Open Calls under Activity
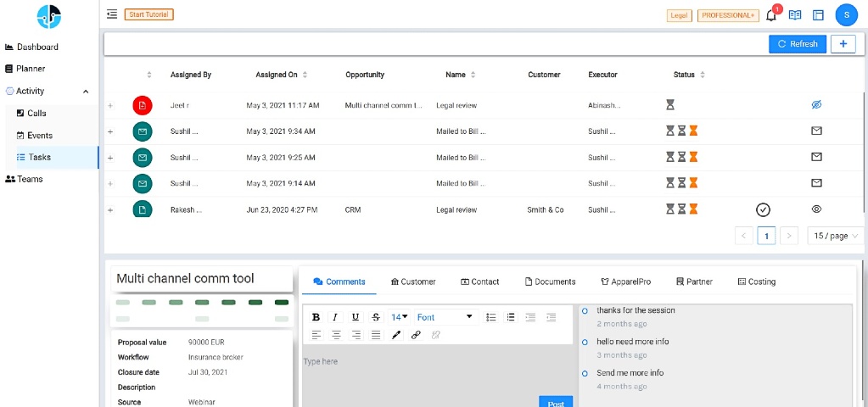This screenshot has width=868, height=407. 31,114
